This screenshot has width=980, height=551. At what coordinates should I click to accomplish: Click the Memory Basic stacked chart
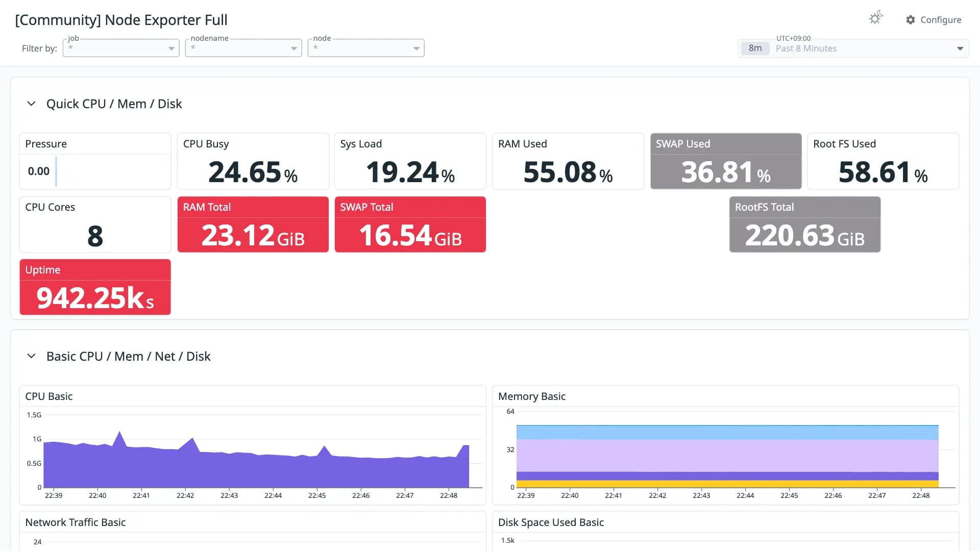[x=727, y=456]
